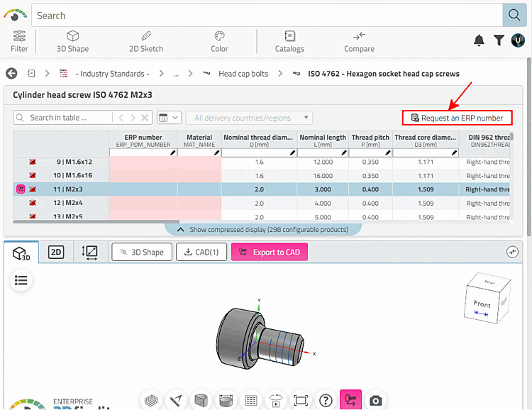Open the collapsed ... breadcrumb
The height and width of the screenshot is (410, 532).
click(x=176, y=74)
